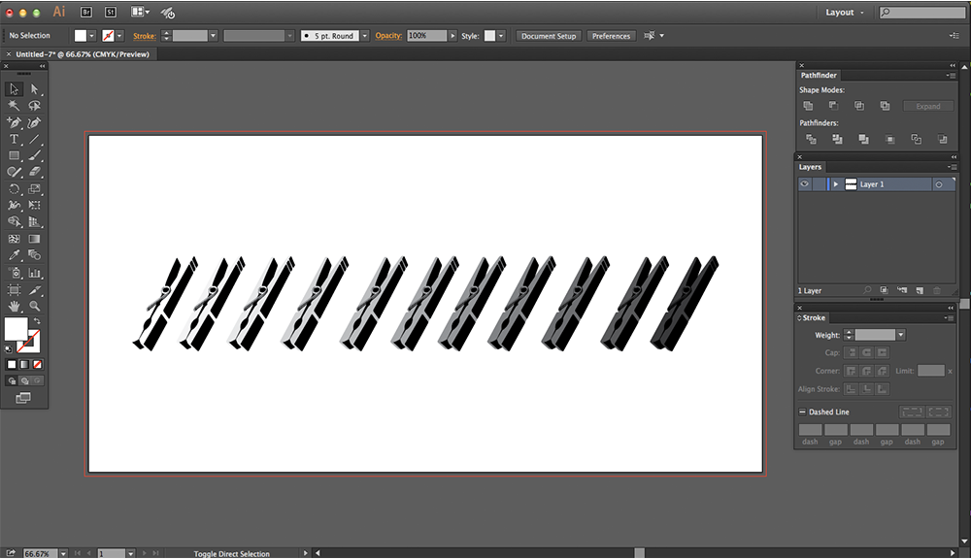Open stroke color dropdown in control bar
Screen dimensions: 971x560
click(x=119, y=36)
